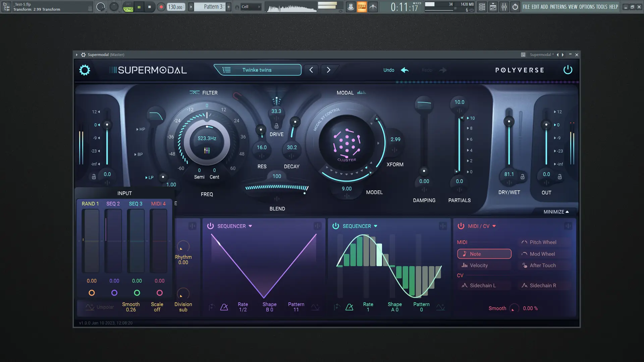The width and height of the screenshot is (644, 362).
Task: Select the Velocity MIDI source
Action: point(479,265)
